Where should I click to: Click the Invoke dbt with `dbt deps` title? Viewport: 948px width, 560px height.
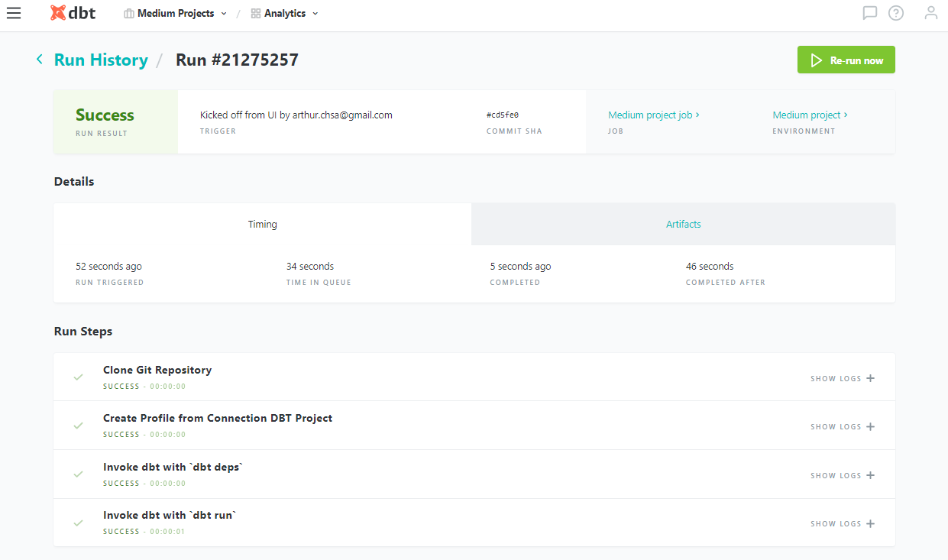173,467
